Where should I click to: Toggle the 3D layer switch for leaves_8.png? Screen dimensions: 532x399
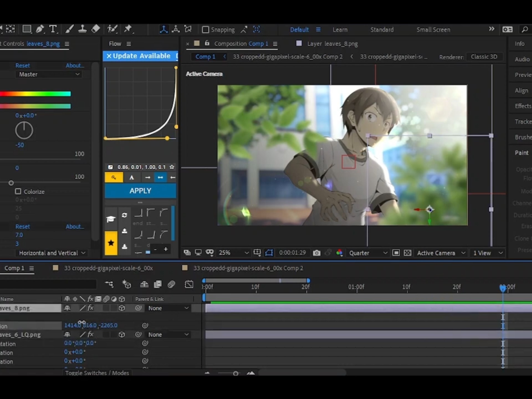[122, 308]
